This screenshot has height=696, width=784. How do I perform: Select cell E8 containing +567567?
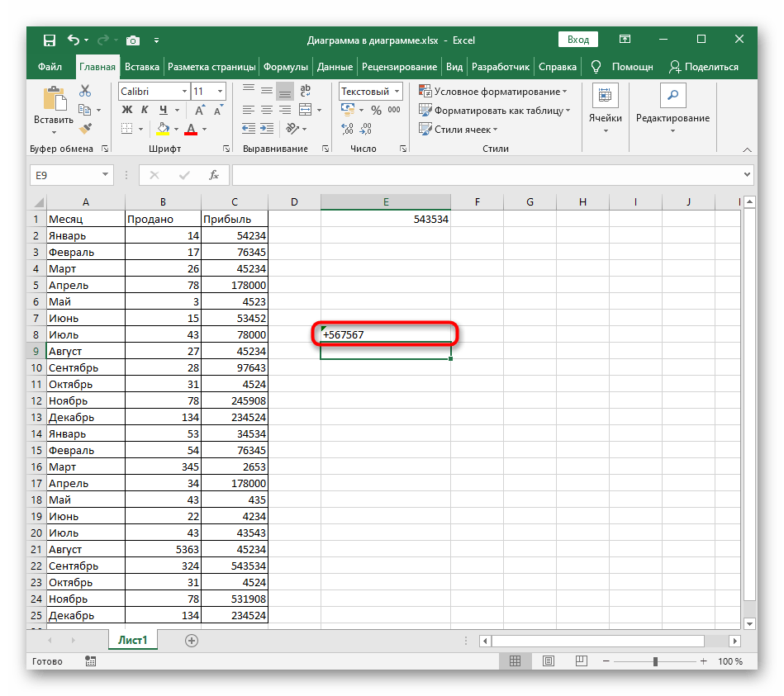tap(386, 334)
